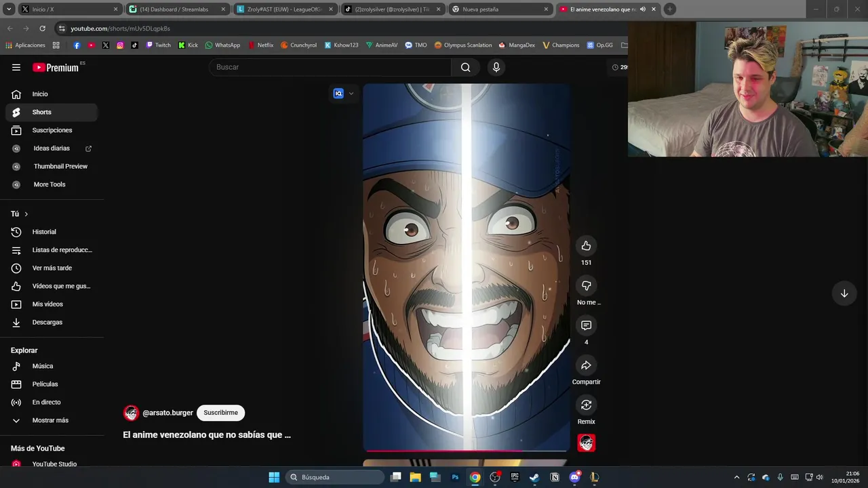Open Ver más tarde playlist
Screen dimensions: 868x488
(52, 268)
